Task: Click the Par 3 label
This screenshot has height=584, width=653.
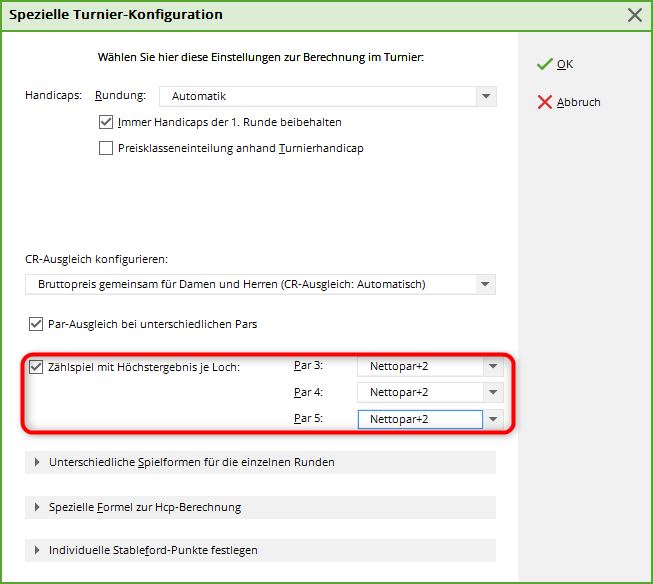Action: (x=309, y=365)
